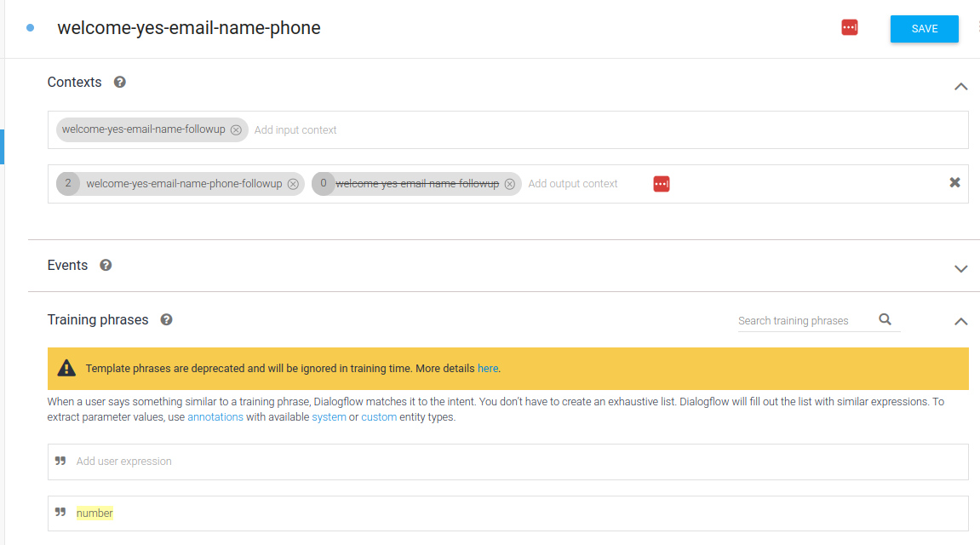Follow the 'annotations' link

[x=215, y=417]
